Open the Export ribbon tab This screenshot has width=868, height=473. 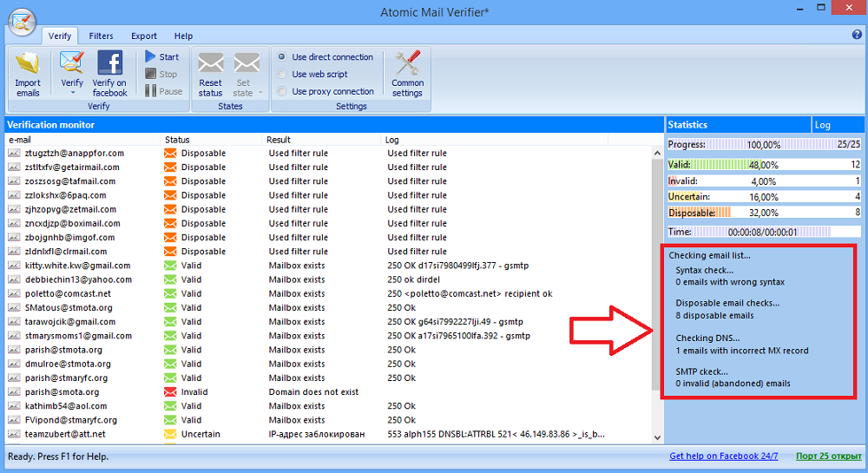(x=144, y=36)
